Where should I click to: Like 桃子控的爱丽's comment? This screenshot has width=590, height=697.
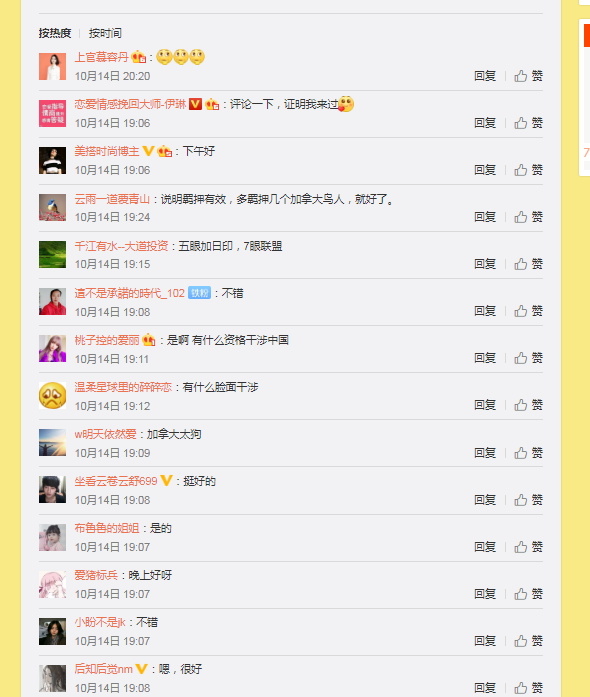point(528,358)
